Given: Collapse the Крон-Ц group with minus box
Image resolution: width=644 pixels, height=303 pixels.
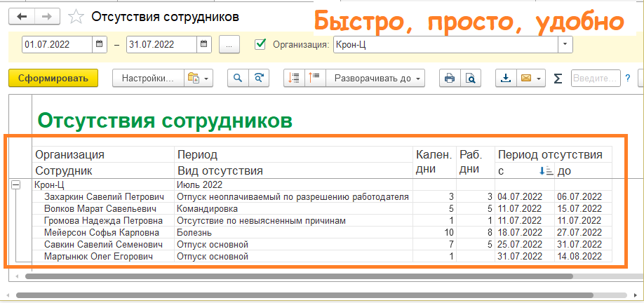Looking at the screenshot, I should coord(15,185).
